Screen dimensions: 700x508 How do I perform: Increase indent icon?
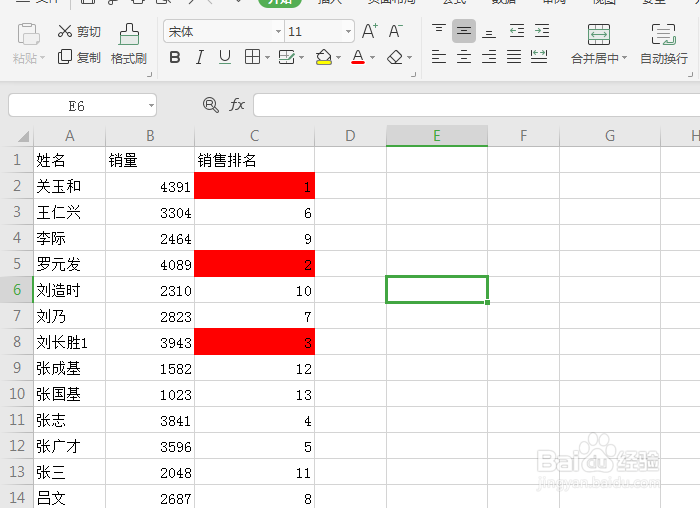542,31
